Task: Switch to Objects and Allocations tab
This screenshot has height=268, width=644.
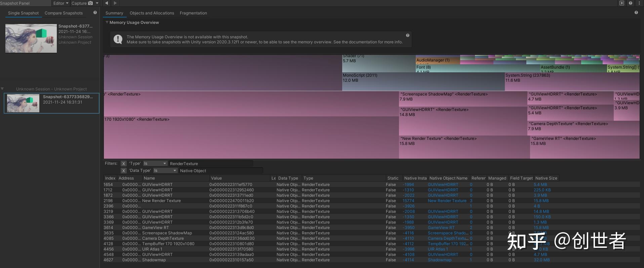Action: coord(152,13)
